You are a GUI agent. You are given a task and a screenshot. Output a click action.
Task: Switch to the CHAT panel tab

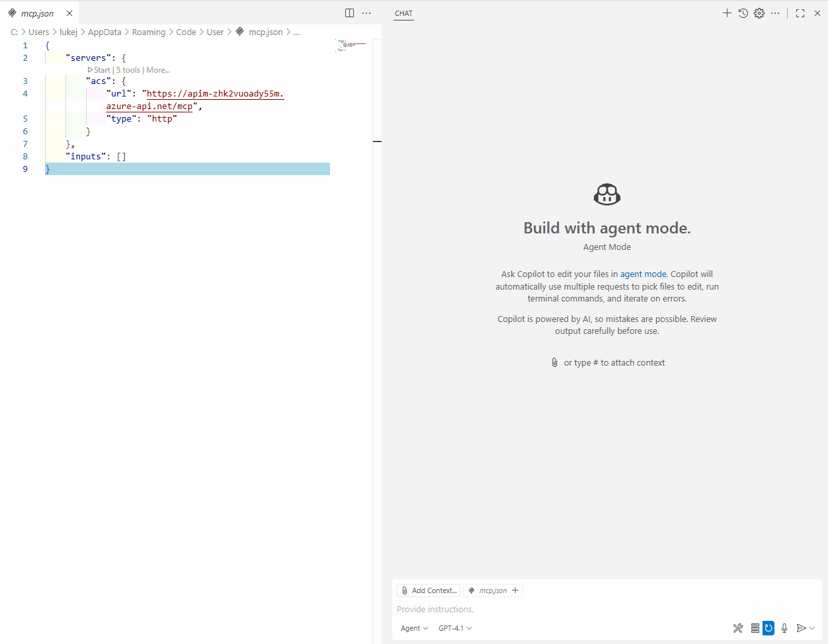click(x=403, y=13)
